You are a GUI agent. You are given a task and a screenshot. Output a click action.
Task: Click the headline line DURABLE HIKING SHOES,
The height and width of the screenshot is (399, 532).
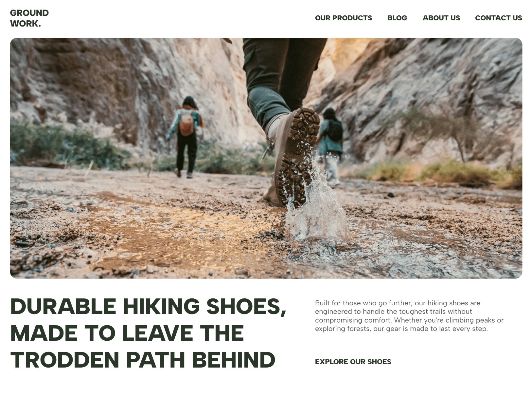click(148, 306)
